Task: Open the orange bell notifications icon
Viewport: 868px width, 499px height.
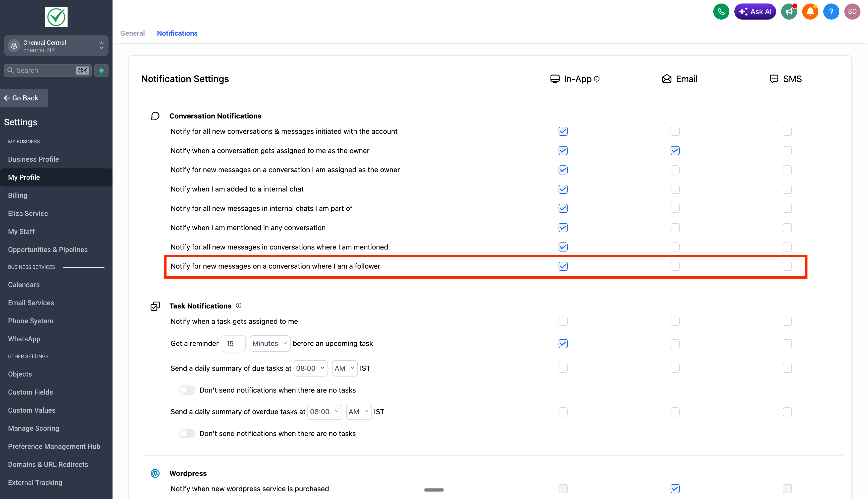Action: pos(810,12)
